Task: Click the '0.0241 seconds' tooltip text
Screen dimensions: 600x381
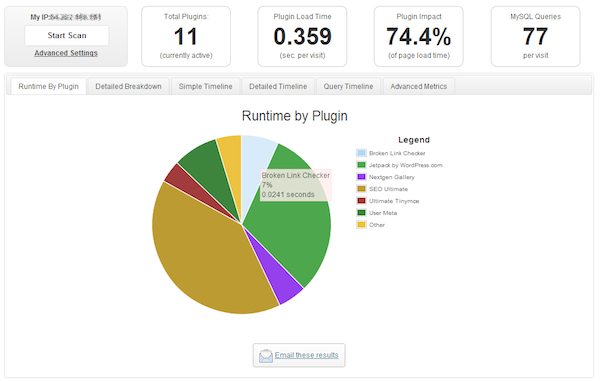Action: click(x=288, y=195)
